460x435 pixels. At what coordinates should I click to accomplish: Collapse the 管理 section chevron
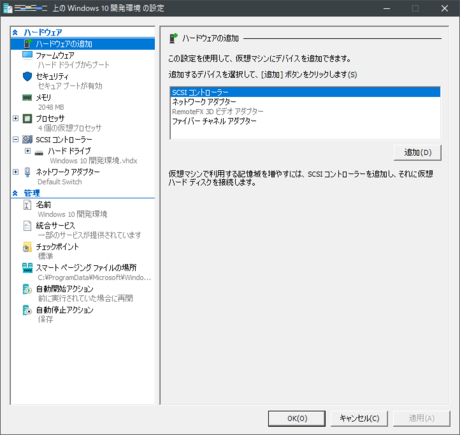click(x=15, y=193)
